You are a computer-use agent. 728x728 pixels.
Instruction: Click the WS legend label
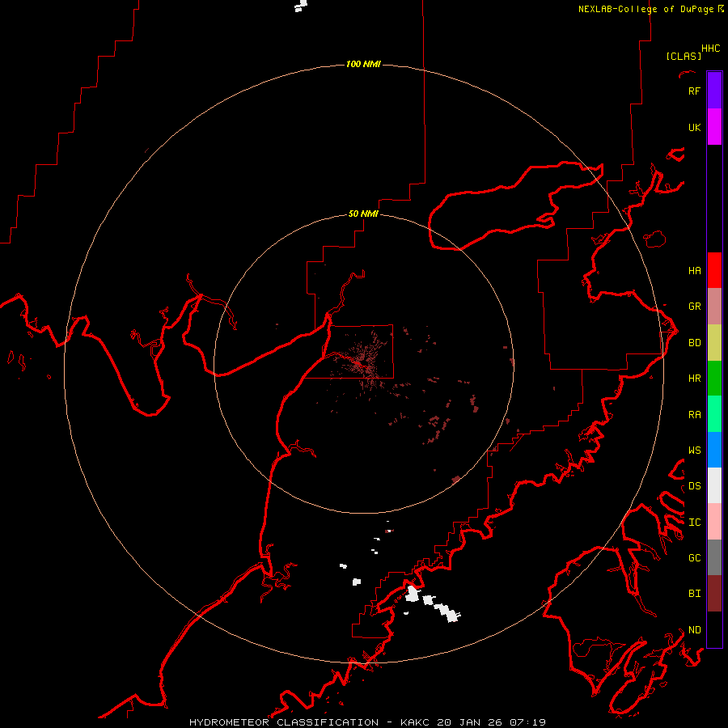click(694, 450)
